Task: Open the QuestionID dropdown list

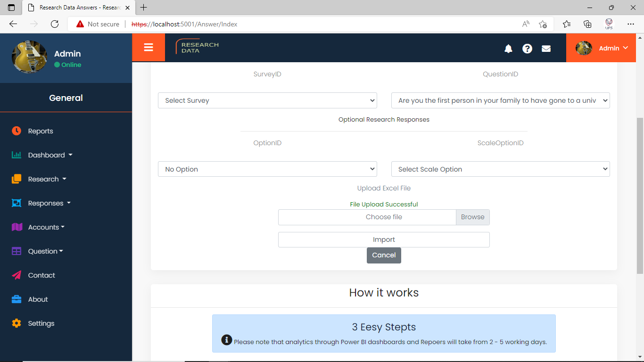Action: pos(500,100)
